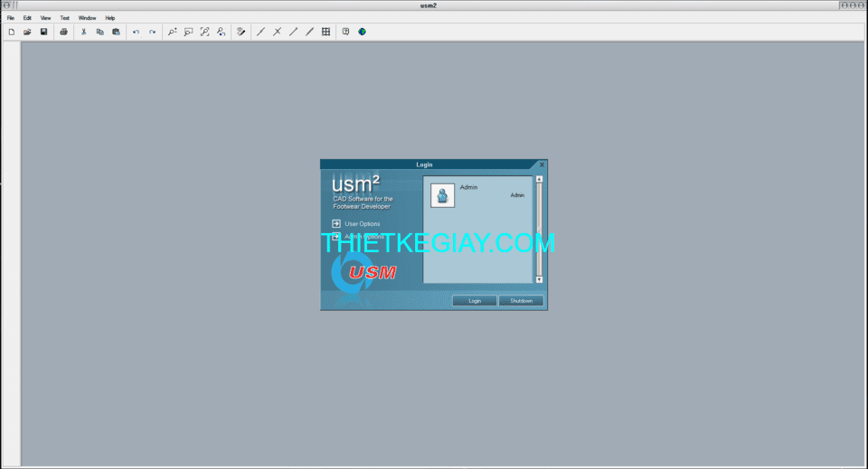Open the Text menu
The height and width of the screenshot is (469, 868).
[x=65, y=18]
